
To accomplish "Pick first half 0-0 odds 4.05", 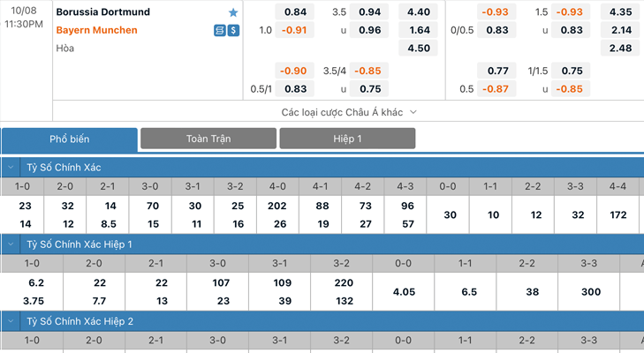I will [x=404, y=292].
